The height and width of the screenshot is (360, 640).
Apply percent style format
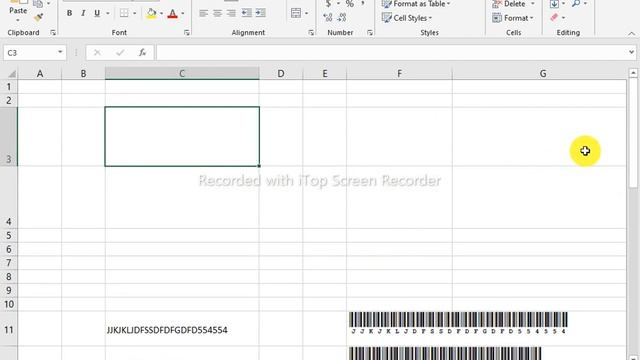(x=349, y=4)
